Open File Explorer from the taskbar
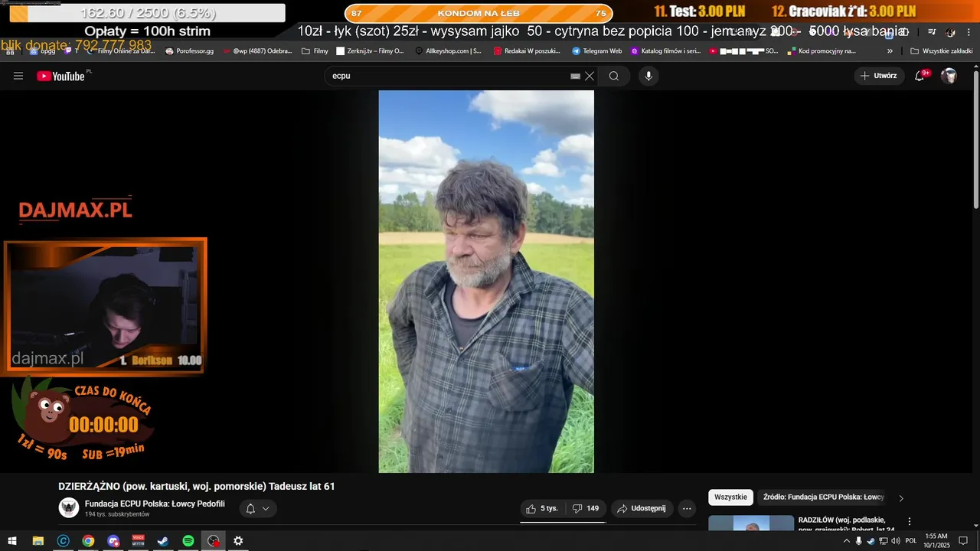 38,541
